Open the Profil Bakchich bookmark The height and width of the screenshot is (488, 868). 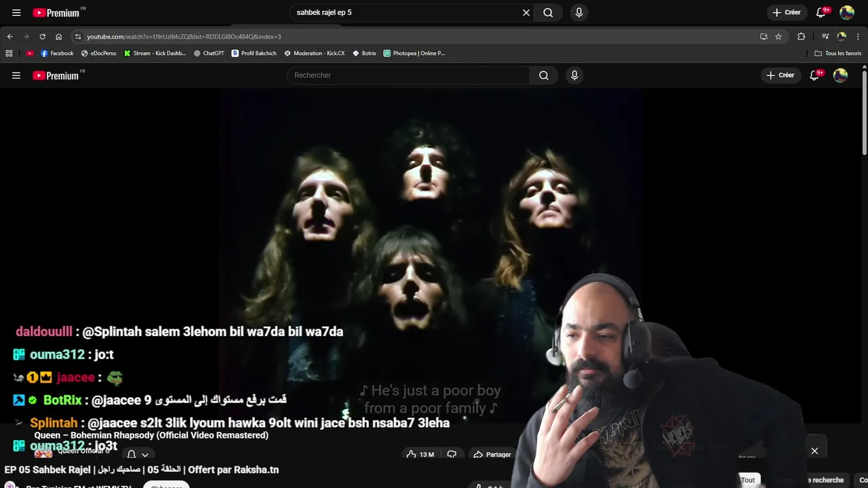tap(254, 53)
